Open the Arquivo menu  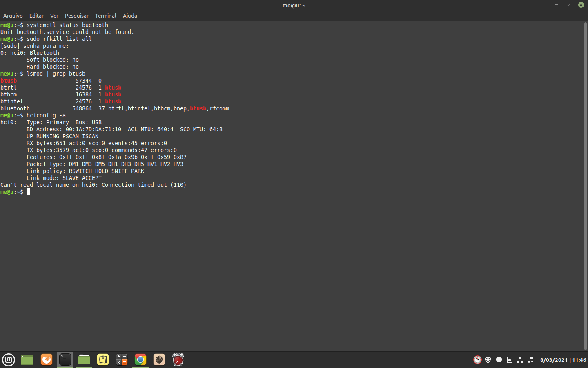(13, 16)
